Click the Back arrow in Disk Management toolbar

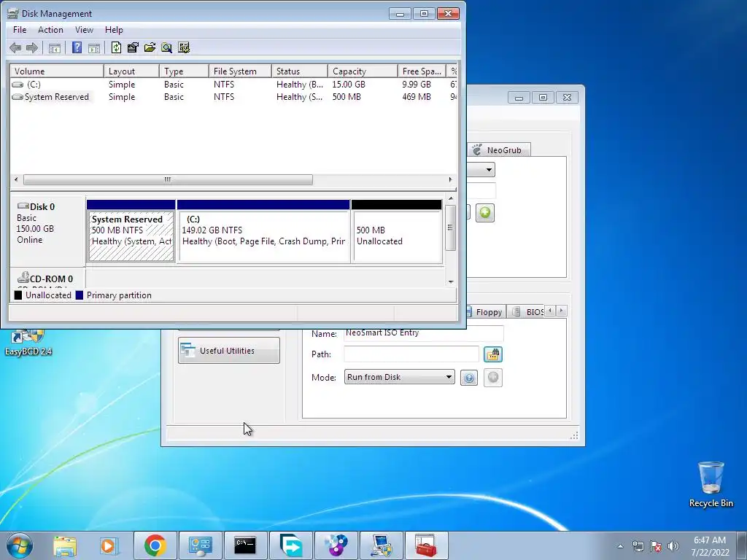pyautogui.click(x=15, y=47)
